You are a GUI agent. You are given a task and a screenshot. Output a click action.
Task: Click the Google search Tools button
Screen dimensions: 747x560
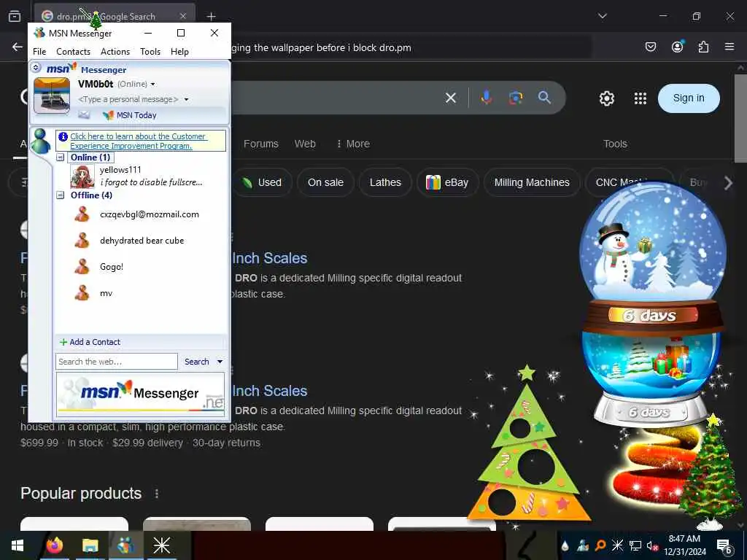(x=615, y=144)
